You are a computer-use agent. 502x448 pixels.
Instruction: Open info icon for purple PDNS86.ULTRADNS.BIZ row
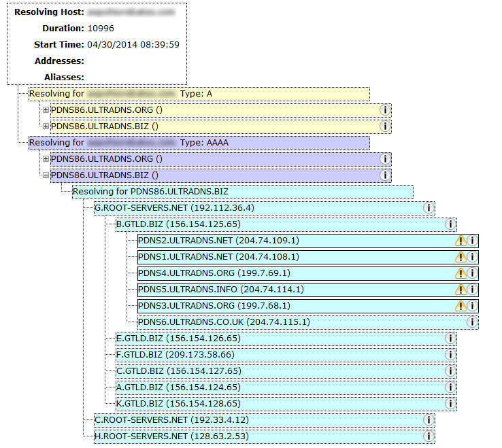[x=385, y=175]
